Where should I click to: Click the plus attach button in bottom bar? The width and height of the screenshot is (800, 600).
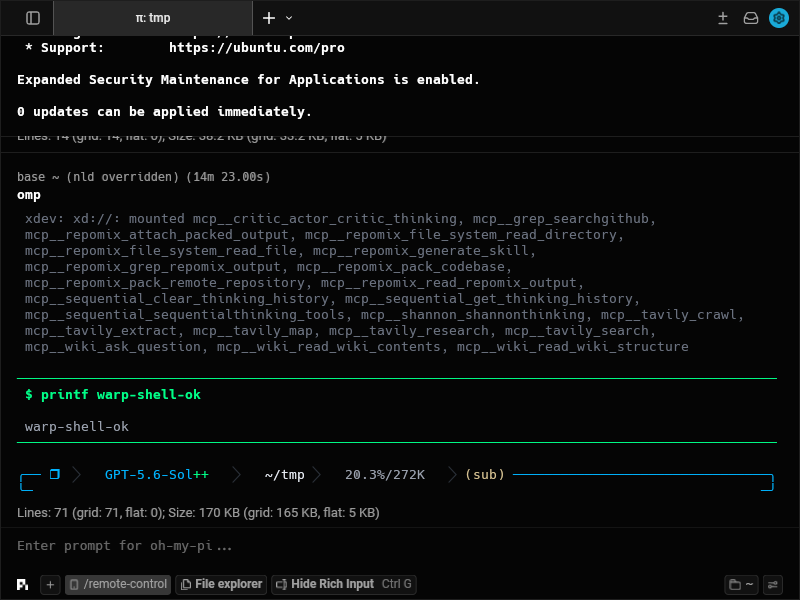tap(50, 584)
